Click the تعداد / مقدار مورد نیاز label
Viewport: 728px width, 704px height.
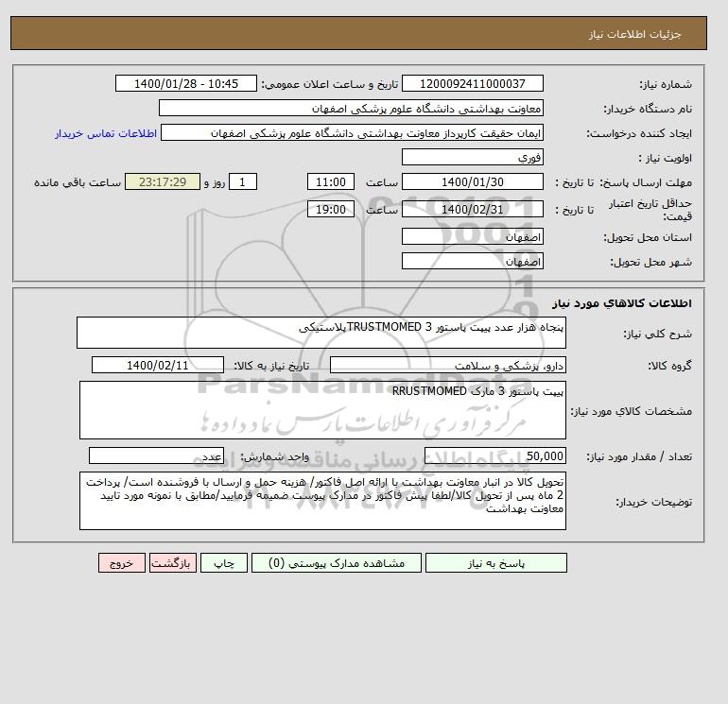tap(639, 456)
